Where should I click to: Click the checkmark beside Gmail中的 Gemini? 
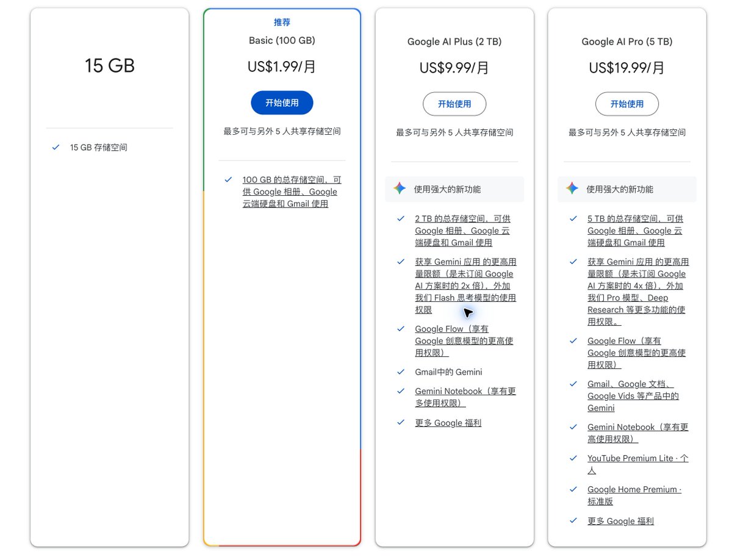coord(401,372)
